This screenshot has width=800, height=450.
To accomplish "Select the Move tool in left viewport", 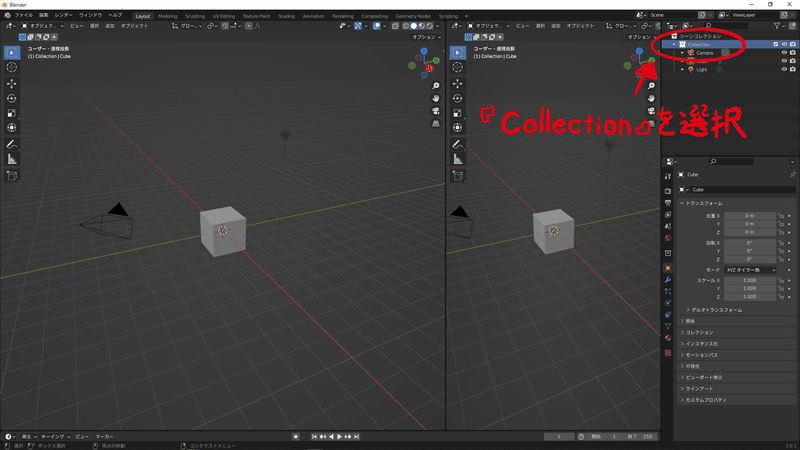I will (x=12, y=84).
